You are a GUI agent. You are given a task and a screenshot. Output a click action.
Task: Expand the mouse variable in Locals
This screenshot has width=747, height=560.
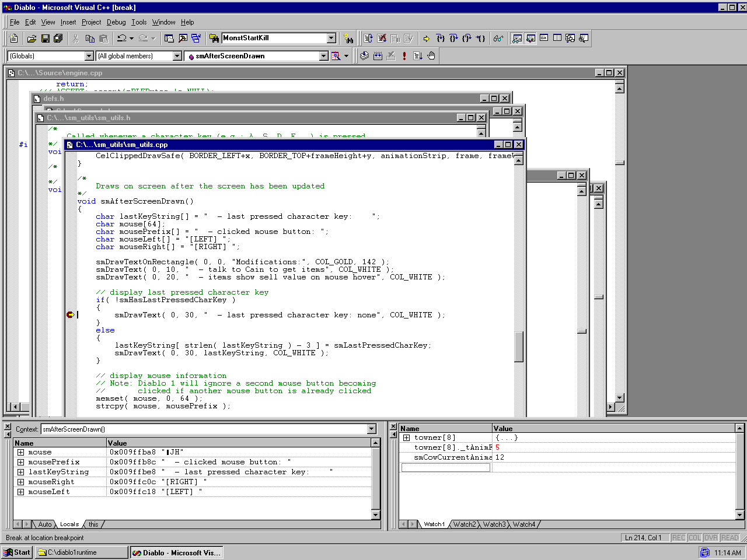coord(20,453)
